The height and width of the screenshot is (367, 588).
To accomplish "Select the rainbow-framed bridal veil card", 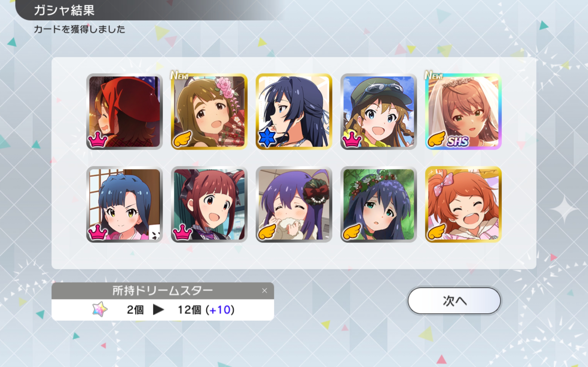I will pos(463,111).
